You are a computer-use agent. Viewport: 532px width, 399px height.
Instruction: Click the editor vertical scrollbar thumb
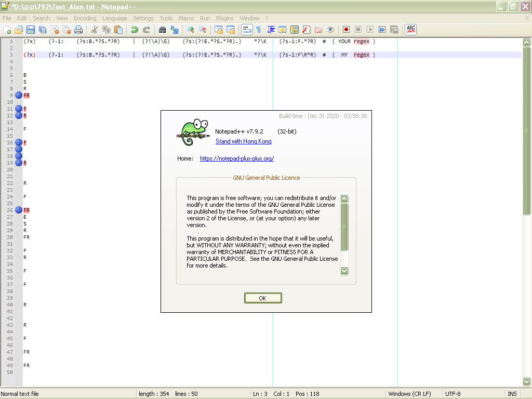coord(527,130)
